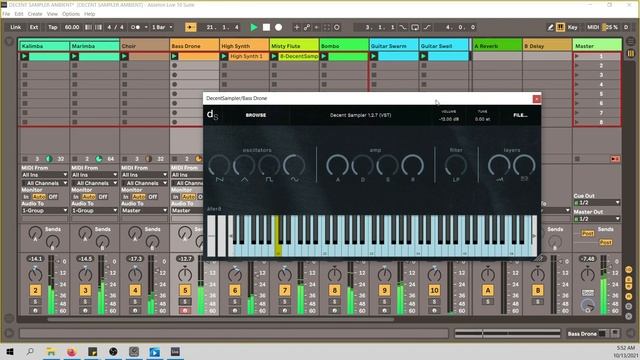This screenshot has width=640, height=360.
Task: Click the Tap tempo button
Action: click(x=53, y=27)
